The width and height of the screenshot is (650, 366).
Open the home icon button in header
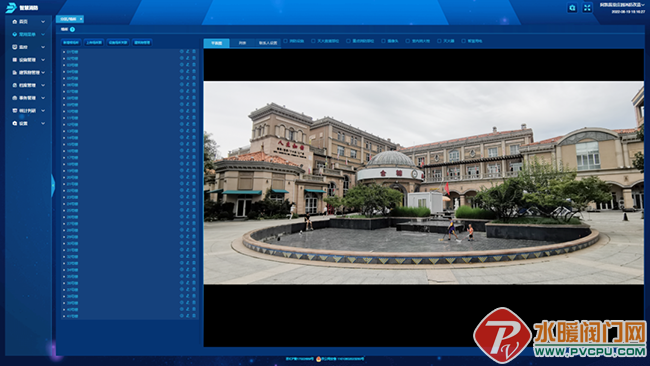tap(572, 8)
